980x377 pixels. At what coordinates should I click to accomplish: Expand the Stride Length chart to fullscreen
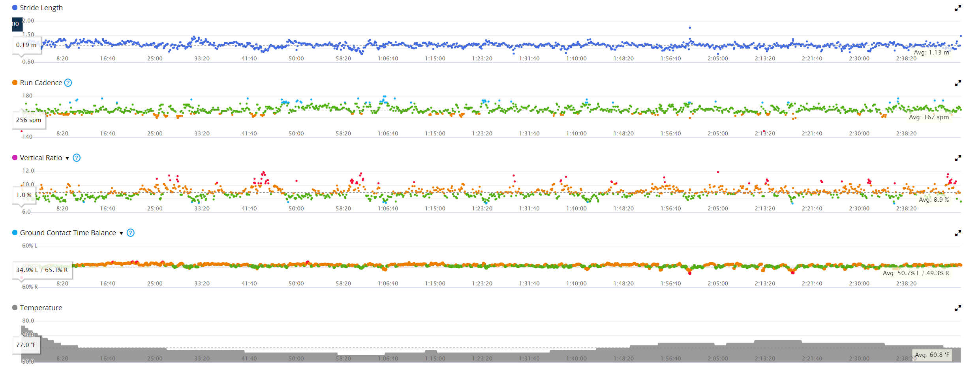coord(957,8)
